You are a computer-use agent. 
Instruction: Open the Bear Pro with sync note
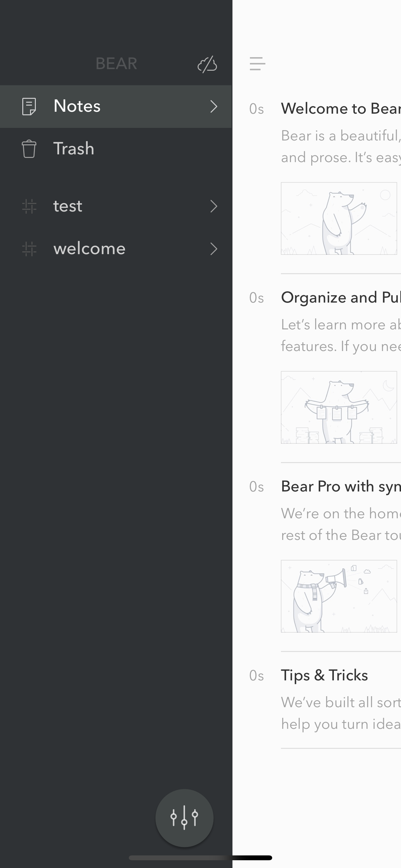click(341, 487)
